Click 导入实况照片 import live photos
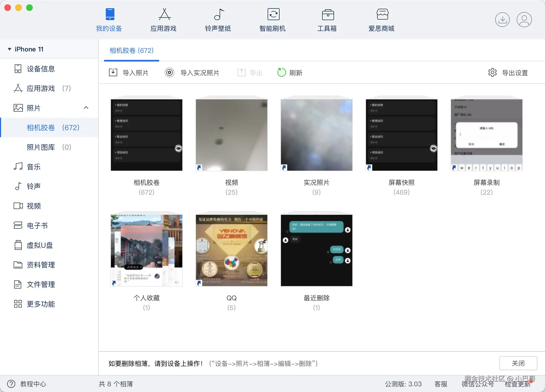The width and height of the screenshot is (545, 392). (192, 73)
